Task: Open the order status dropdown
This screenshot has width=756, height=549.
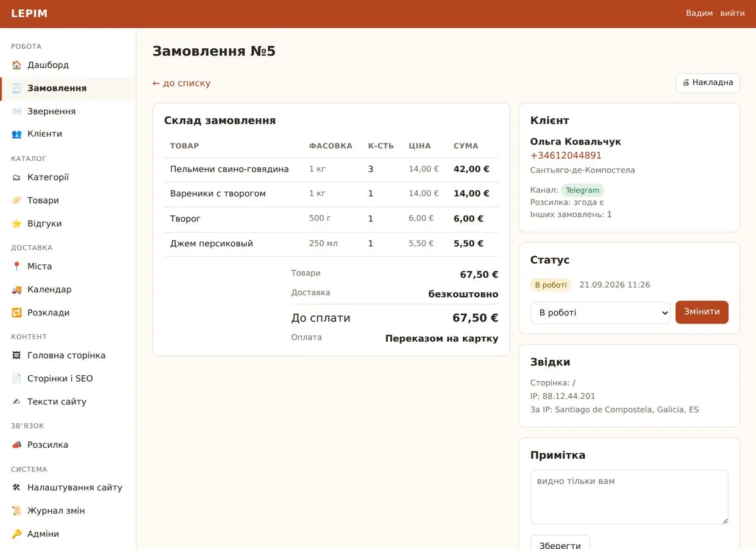Action: click(x=601, y=312)
